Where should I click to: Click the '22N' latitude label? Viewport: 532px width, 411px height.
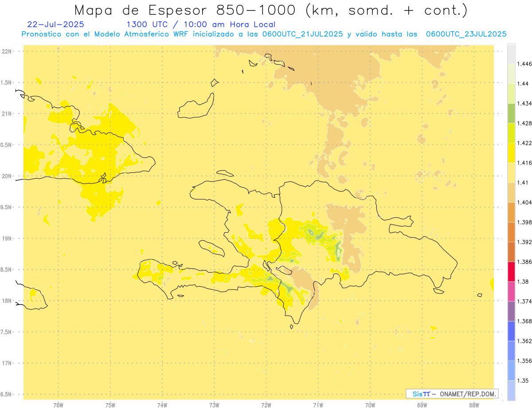click(7, 51)
